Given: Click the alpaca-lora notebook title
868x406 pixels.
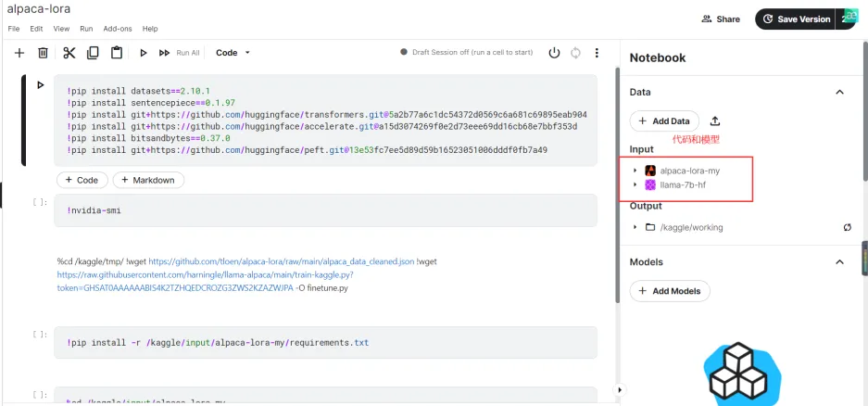Looking at the screenshot, I should point(39,9).
